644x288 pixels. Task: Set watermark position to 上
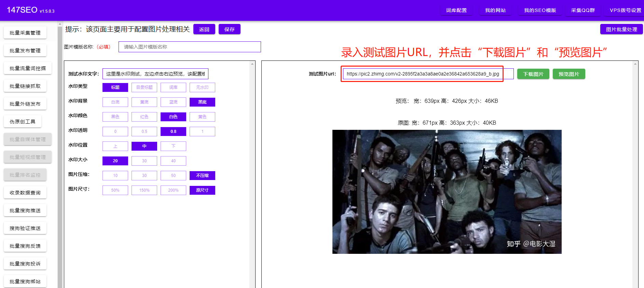[x=115, y=146]
